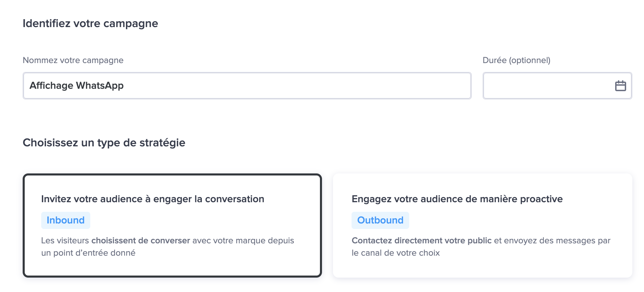
Task: Click the 'Durée (optionnel)' label
Action: coord(516,60)
